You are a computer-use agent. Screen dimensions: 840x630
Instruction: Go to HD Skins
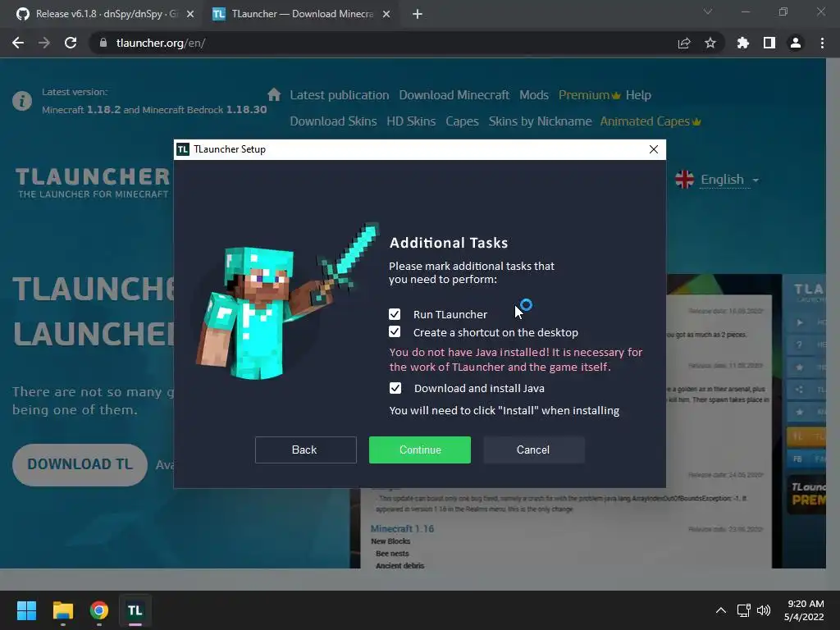point(412,121)
